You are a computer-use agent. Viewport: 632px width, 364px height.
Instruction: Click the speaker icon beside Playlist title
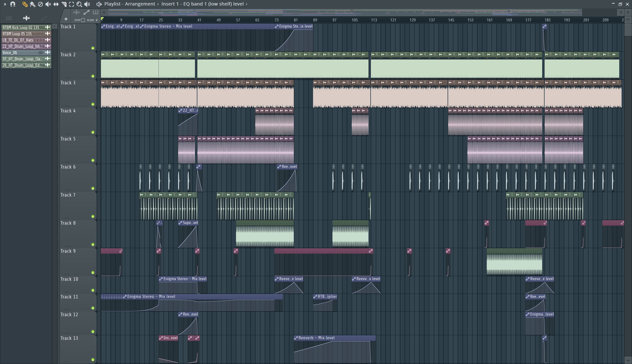coord(99,4)
